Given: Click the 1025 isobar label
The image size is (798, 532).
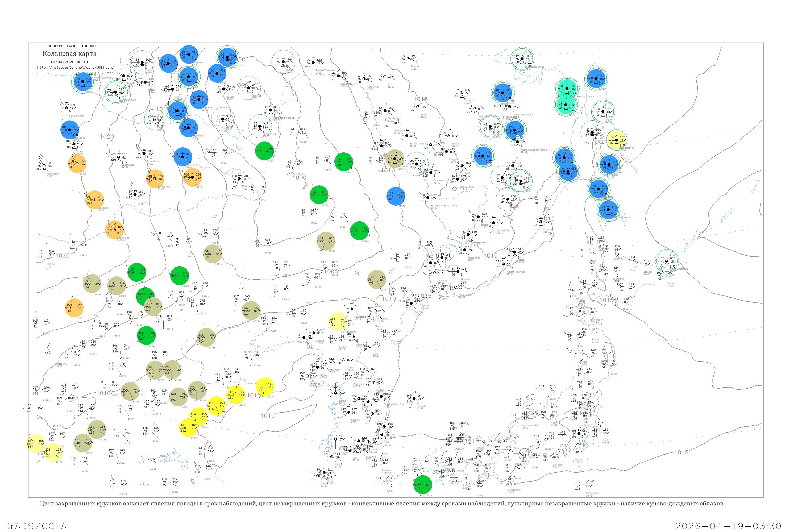Looking at the screenshot, I should tap(63, 255).
